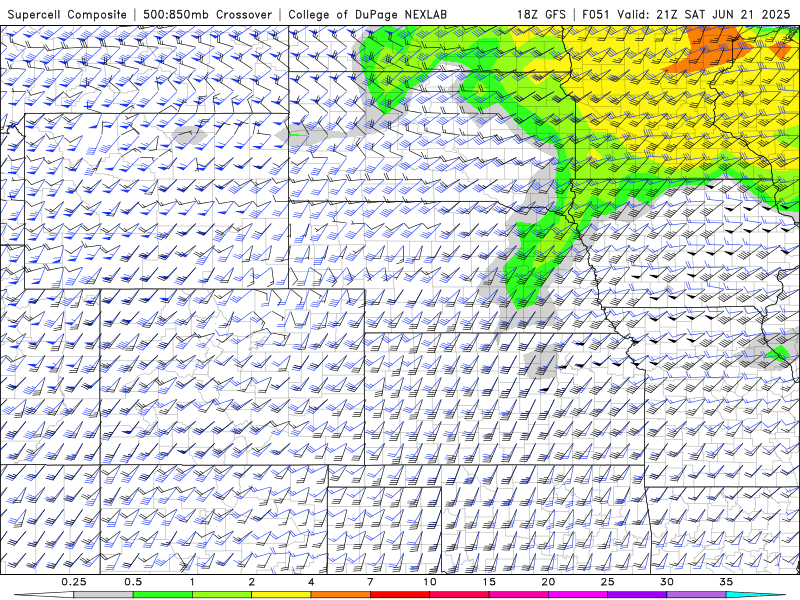This screenshot has width=800, height=600.
Task: Click the '20' colorbar value label
Action: coord(548,582)
